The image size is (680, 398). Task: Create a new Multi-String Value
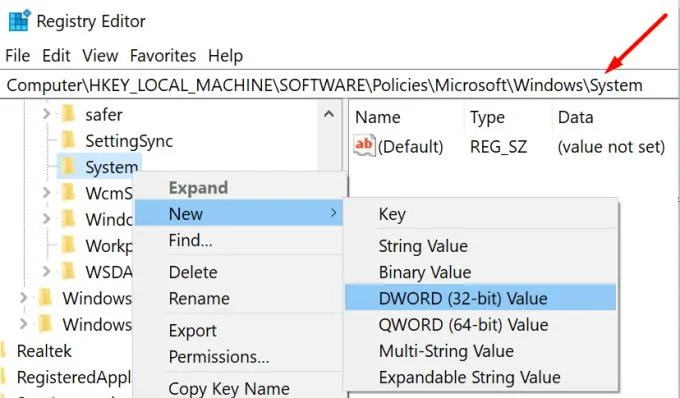pyautogui.click(x=446, y=351)
